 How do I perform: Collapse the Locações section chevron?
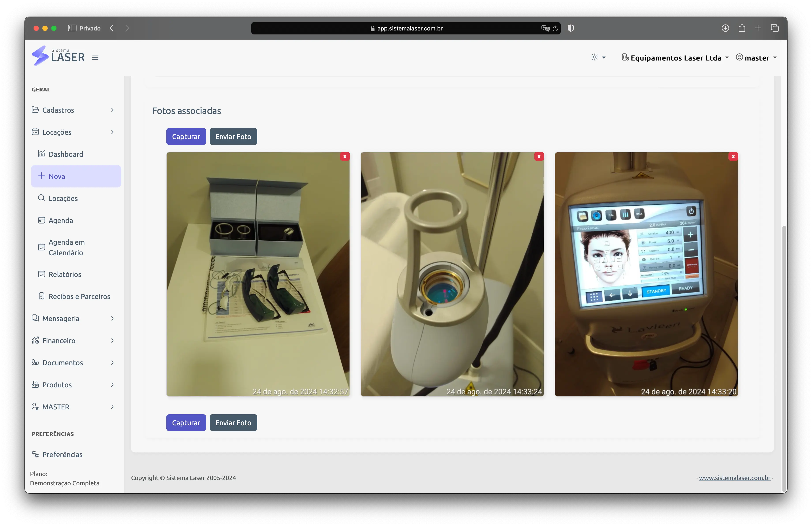[x=112, y=132]
